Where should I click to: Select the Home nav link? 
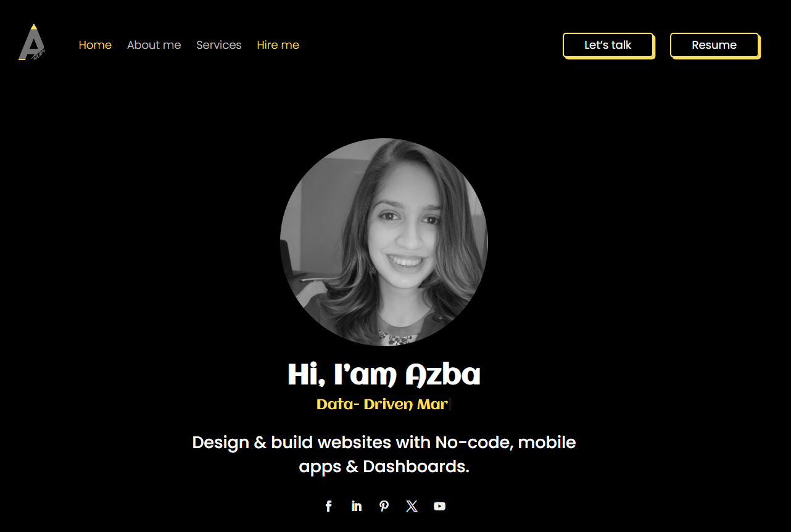[95, 45]
